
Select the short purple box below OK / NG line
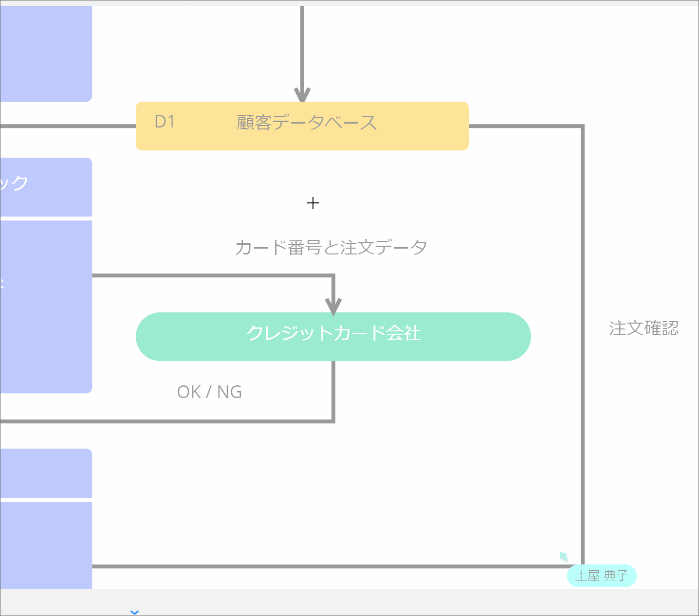(x=46, y=473)
